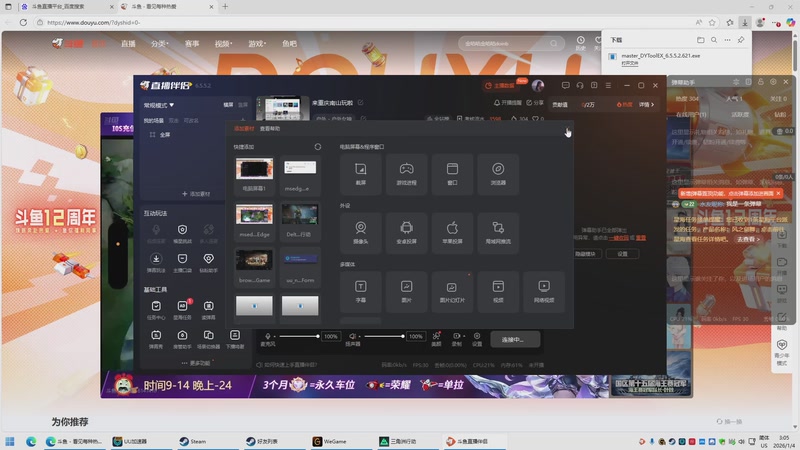Open the speaker device dropdown arrow
This screenshot has width=800, height=450.
(x=359, y=337)
